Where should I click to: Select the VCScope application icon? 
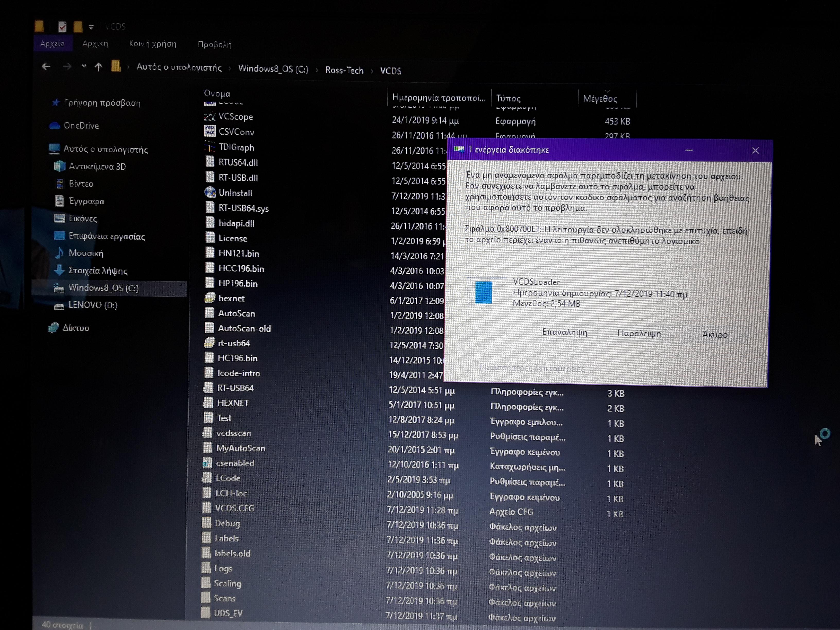[210, 116]
